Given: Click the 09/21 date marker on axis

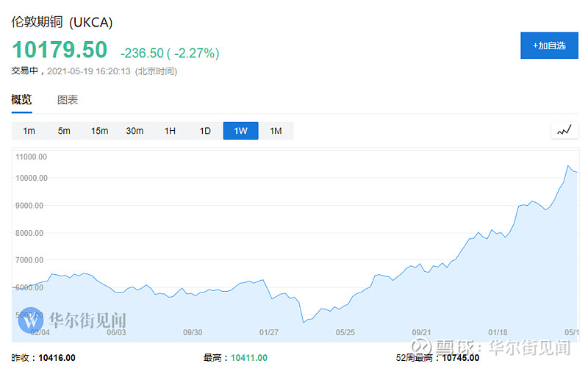Looking at the screenshot, I should point(420,331).
